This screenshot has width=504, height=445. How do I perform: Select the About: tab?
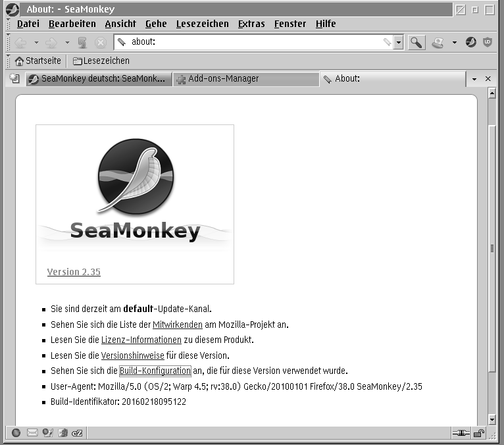(392, 79)
